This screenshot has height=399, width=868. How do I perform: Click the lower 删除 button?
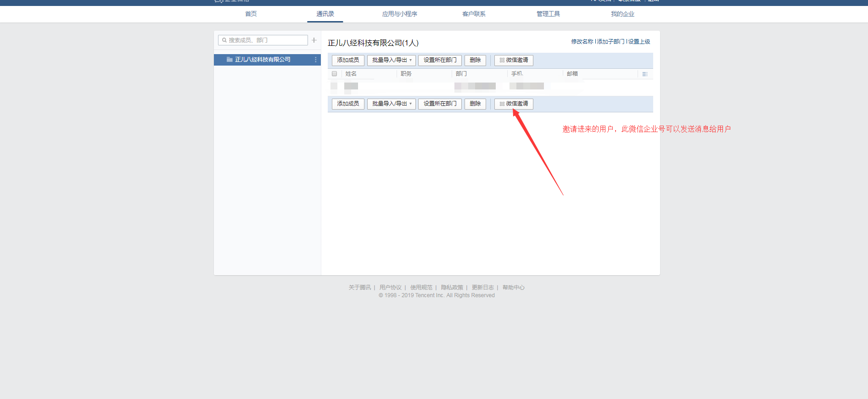pyautogui.click(x=475, y=104)
